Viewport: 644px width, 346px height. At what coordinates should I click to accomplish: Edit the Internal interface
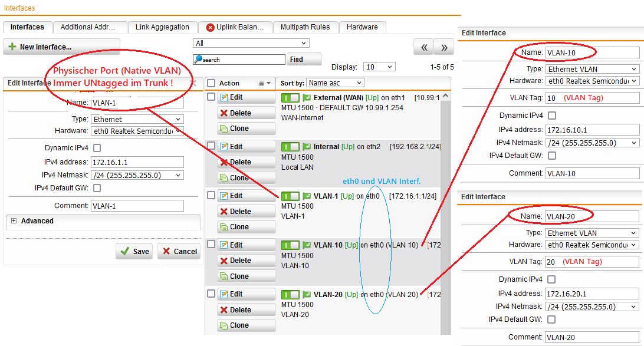(246, 147)
